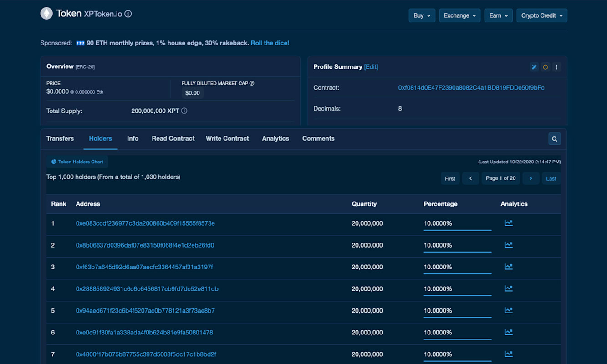Click the wand icon in Profile Summary
Viewport: 607px width, 364px height.
534,67
